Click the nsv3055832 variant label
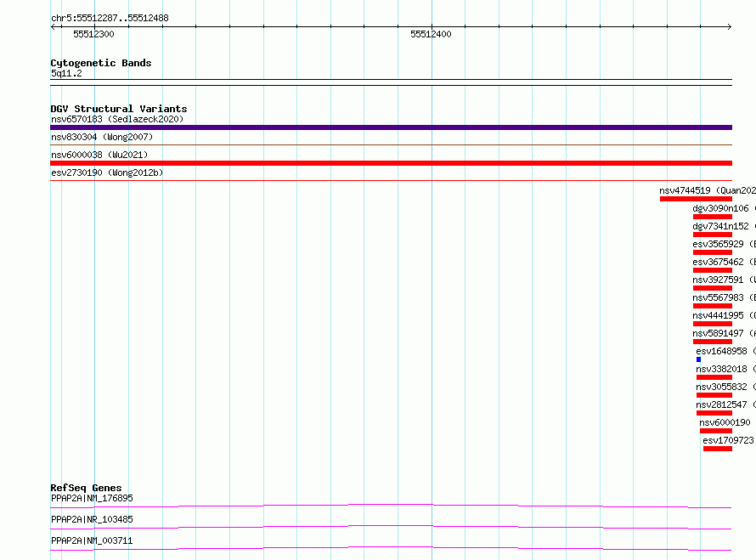756x560 pixels. [x=722, y=387]
